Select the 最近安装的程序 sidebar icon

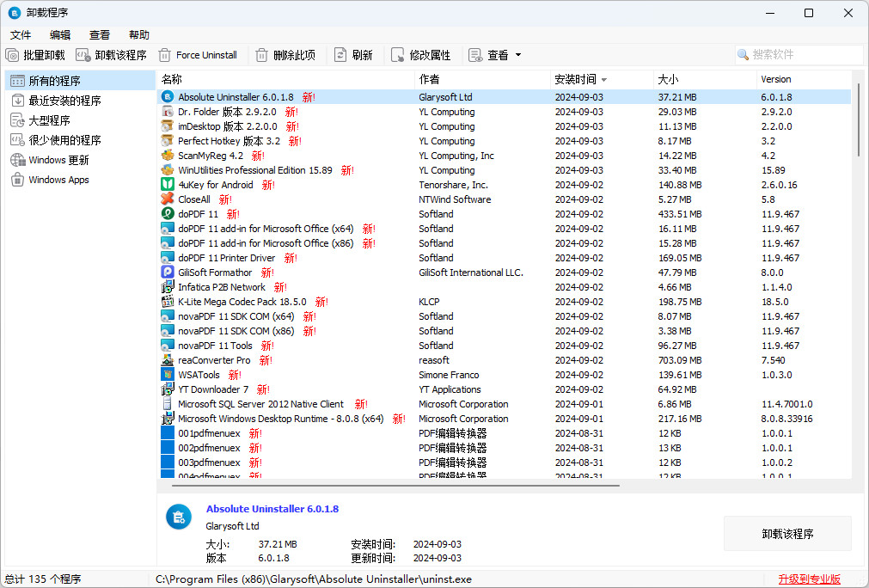click(x=18, y=101)
